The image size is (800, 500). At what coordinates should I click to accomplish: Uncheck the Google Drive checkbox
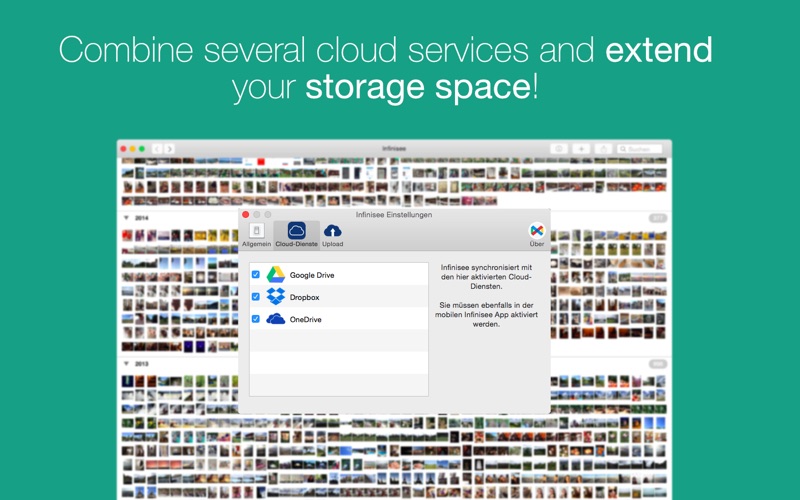tap(256, 274)
